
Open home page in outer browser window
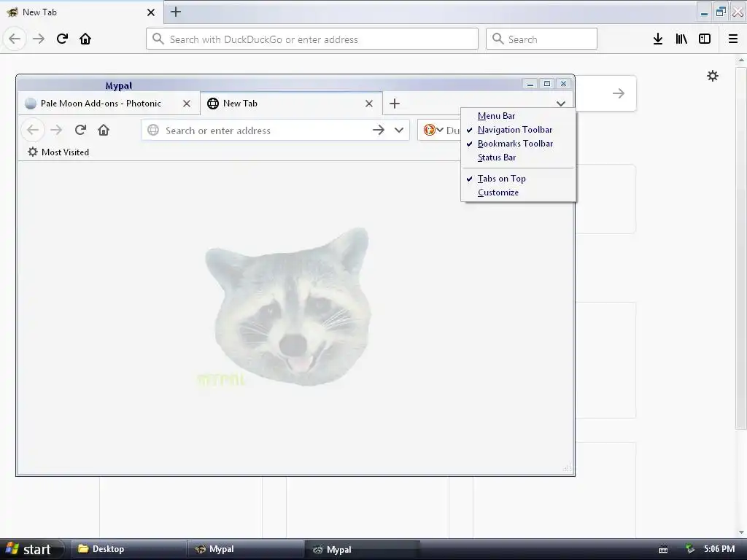pyautogui.click(x=85, y=39)
